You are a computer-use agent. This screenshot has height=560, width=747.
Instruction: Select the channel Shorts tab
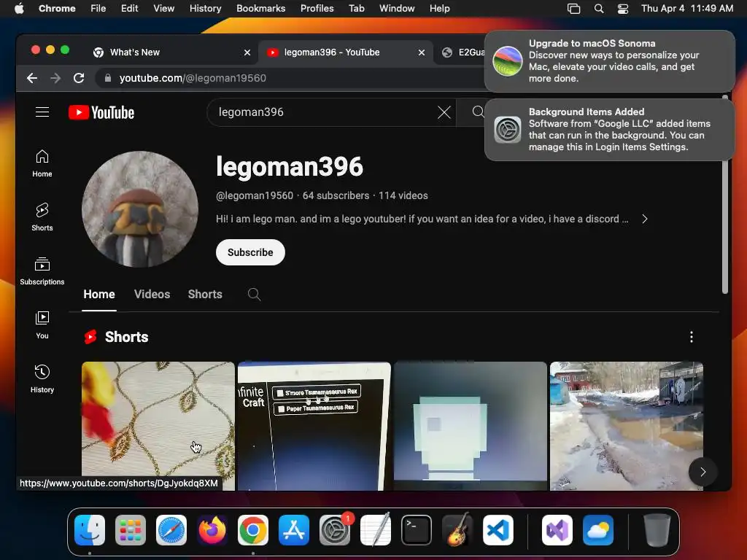205,295
